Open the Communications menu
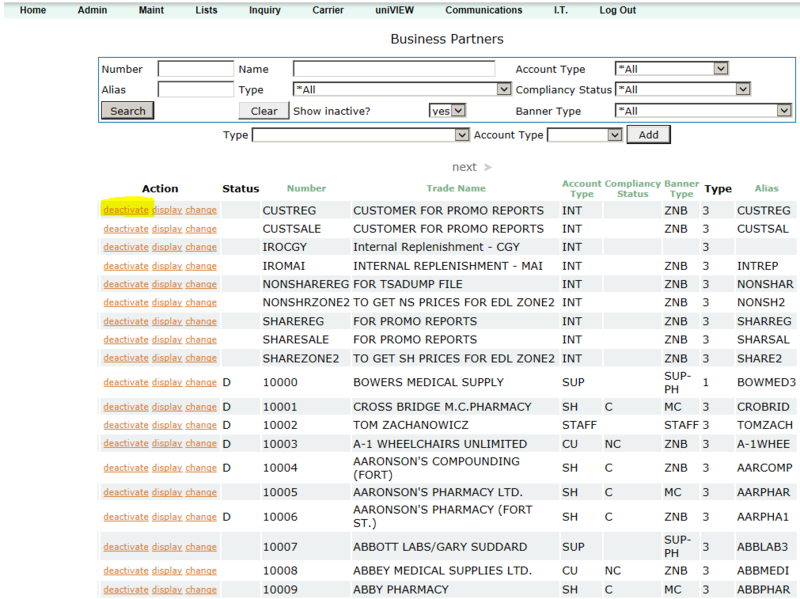This screenshot has height=599, width=800. click(x=484, y=10)
